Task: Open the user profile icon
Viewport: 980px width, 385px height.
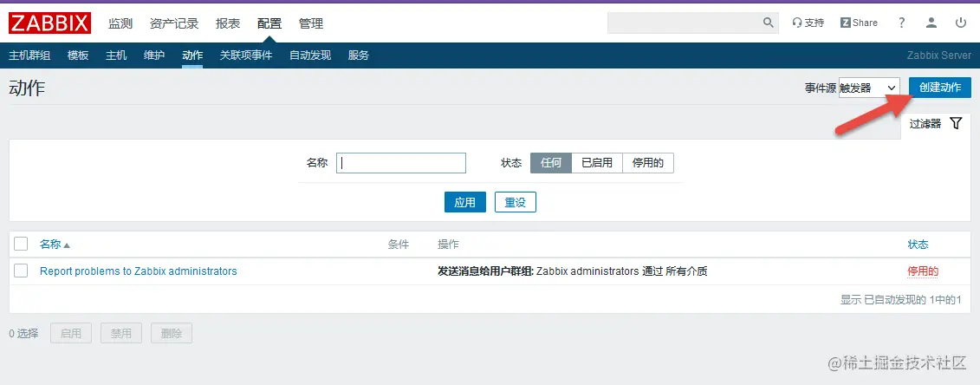Action: pyautogui.click(x=931, y=23)
